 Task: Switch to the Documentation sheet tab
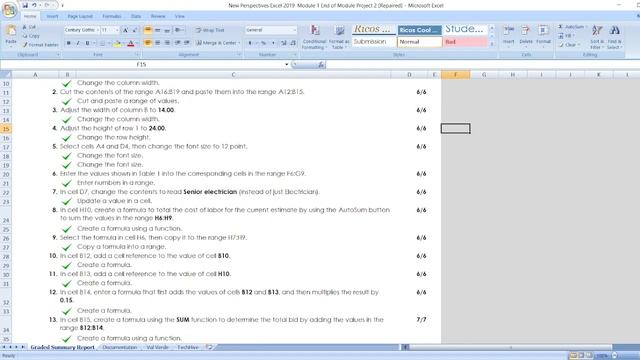click(x=120, y=347)
